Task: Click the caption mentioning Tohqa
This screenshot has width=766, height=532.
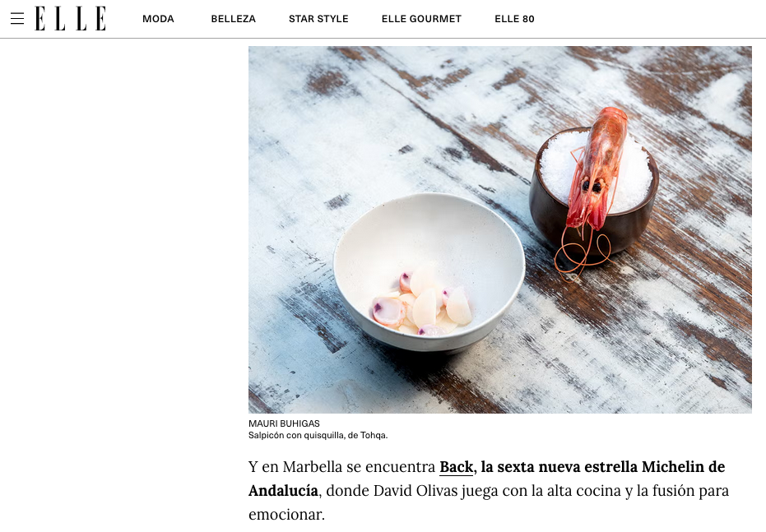Action: pos(318,435)
